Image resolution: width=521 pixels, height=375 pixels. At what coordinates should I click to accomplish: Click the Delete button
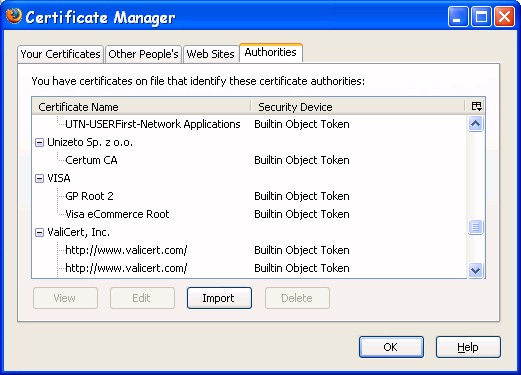coord(297,298)
